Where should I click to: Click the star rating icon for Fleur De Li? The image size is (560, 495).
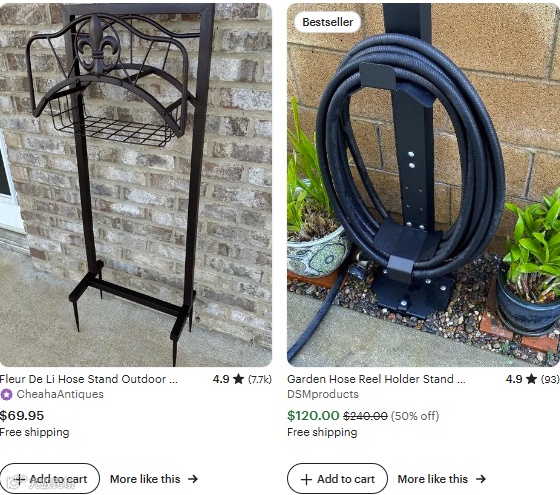tap(238, 379)
